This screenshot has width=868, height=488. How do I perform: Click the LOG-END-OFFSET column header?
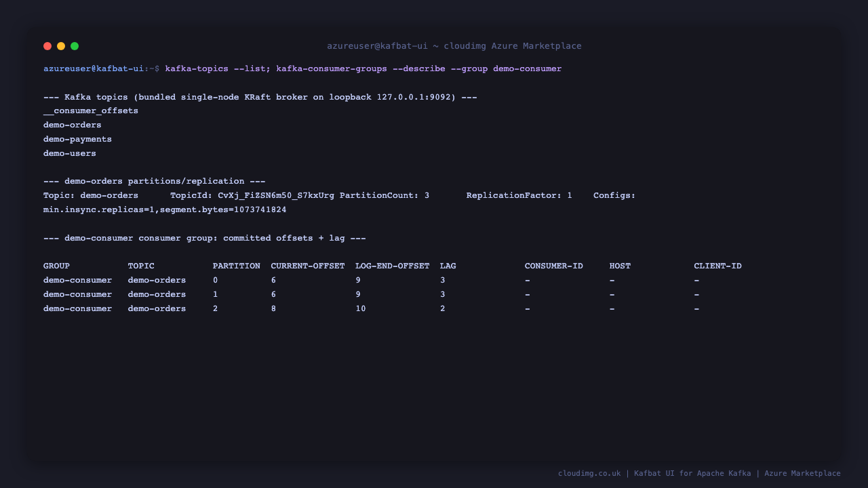click(393, 266)
